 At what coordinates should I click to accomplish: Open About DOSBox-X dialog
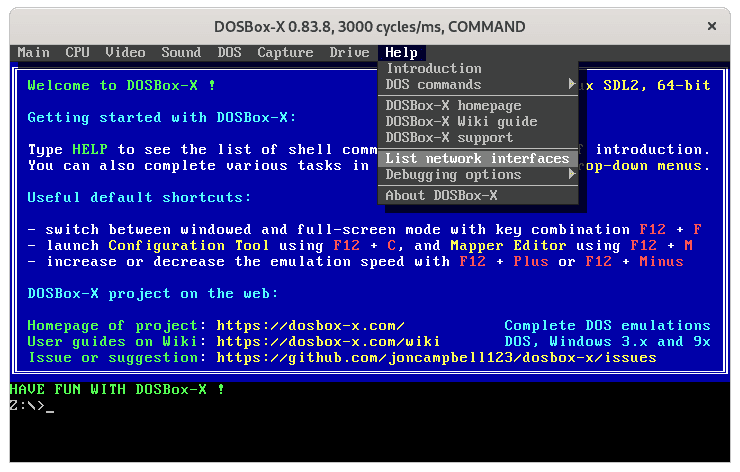(x=478, y=195)
